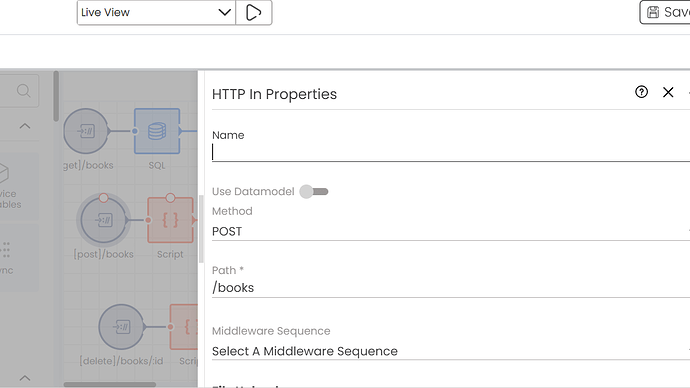Click the SQL node label
The image size is (690, 388).
[x=157, y=165]
